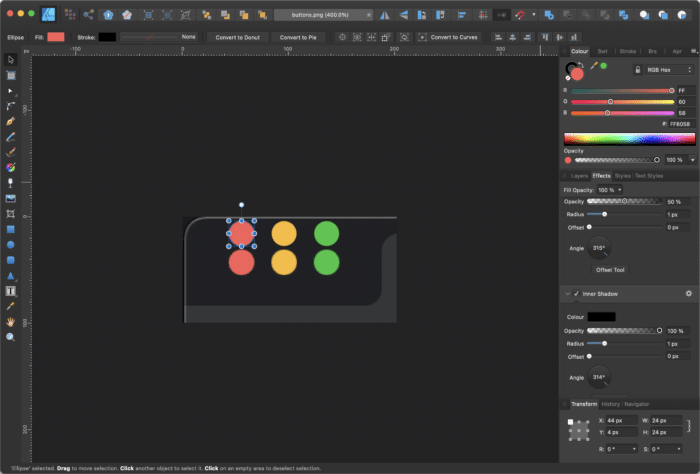
Task: Open the Colour panel preferences menu
Action: pos(694,51)
